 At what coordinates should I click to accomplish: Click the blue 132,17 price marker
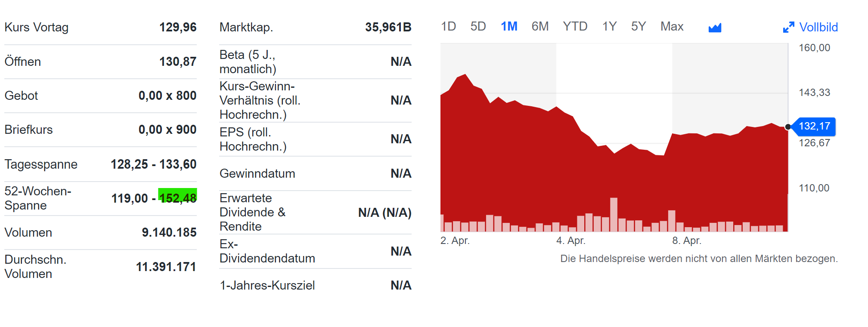pyautogui.click(x=815, y=127)
